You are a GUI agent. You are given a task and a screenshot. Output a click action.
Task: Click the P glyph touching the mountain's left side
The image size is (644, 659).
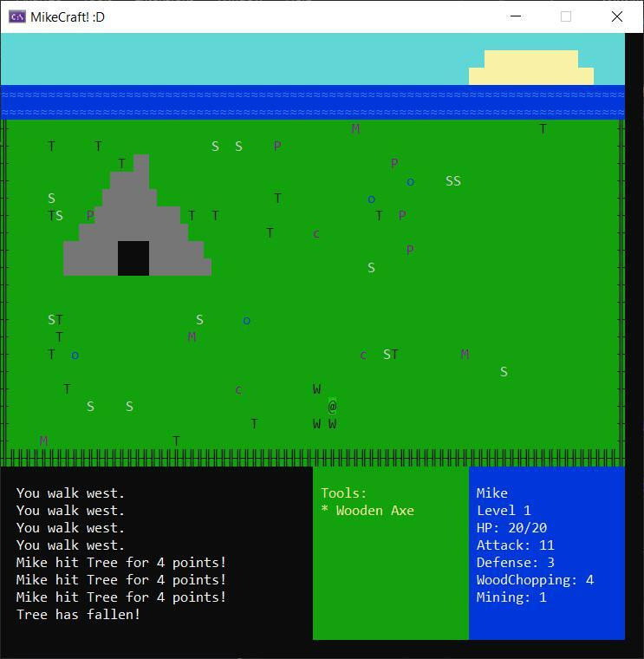(x=90, y=216)
